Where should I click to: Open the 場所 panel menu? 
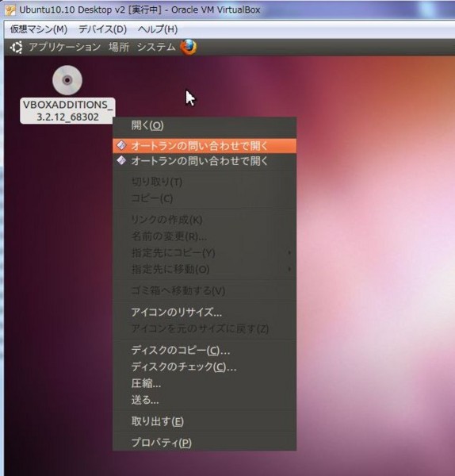point(119,47)
